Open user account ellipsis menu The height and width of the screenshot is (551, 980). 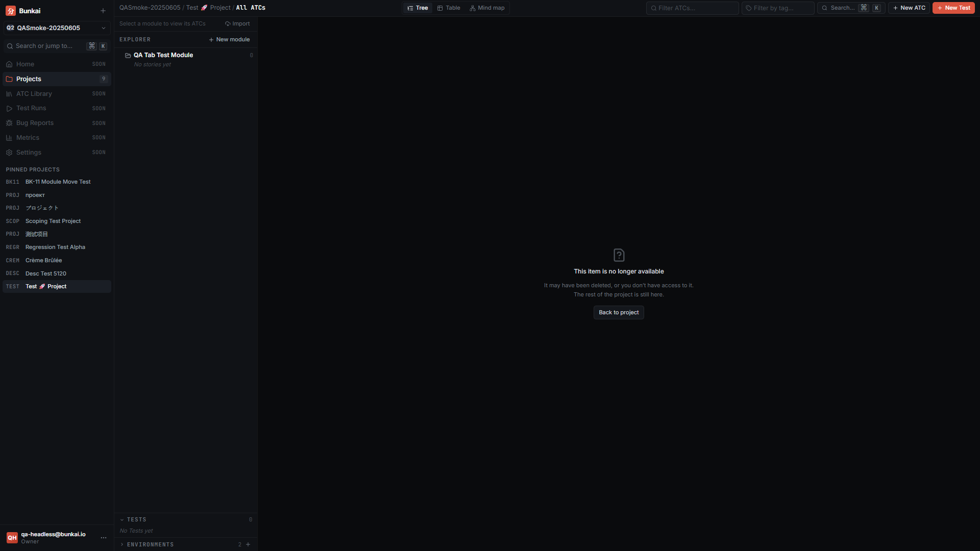(x=104, y=538)
